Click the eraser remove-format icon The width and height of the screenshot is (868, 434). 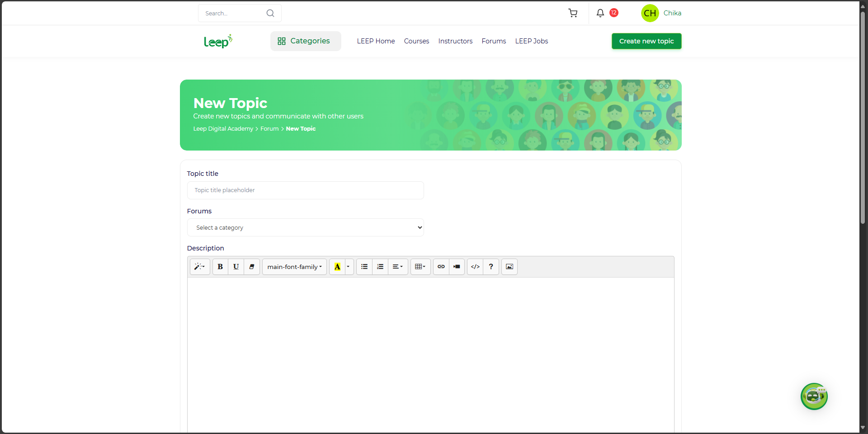252,267
